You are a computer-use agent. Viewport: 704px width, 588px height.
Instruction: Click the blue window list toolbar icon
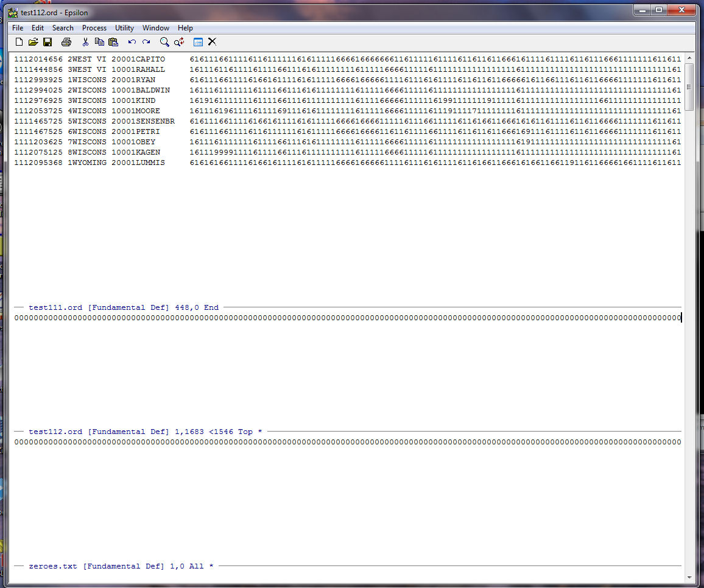pyautogui.click(x=198, y=42)
